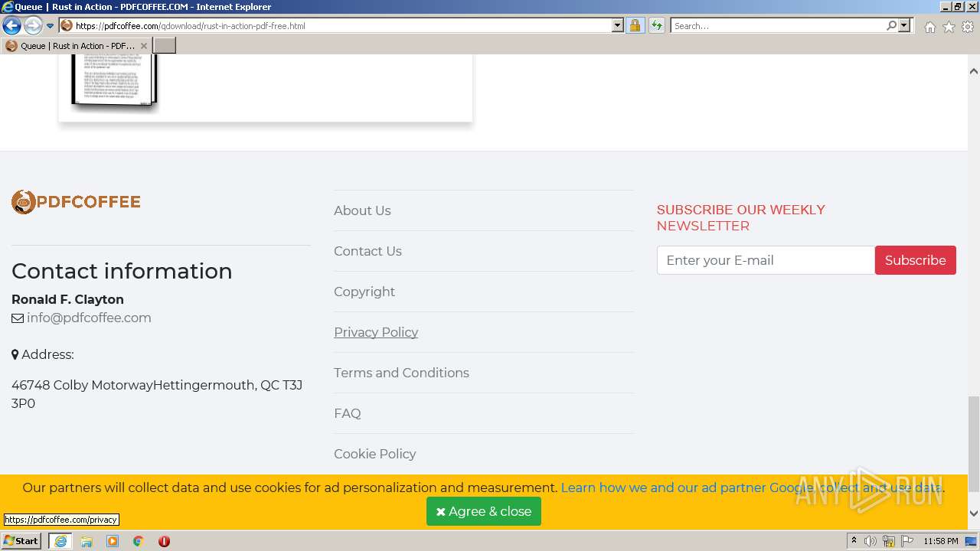Go back with the browser Back arrow
Viewport: 980px width, 551px height.
(11, 25)
